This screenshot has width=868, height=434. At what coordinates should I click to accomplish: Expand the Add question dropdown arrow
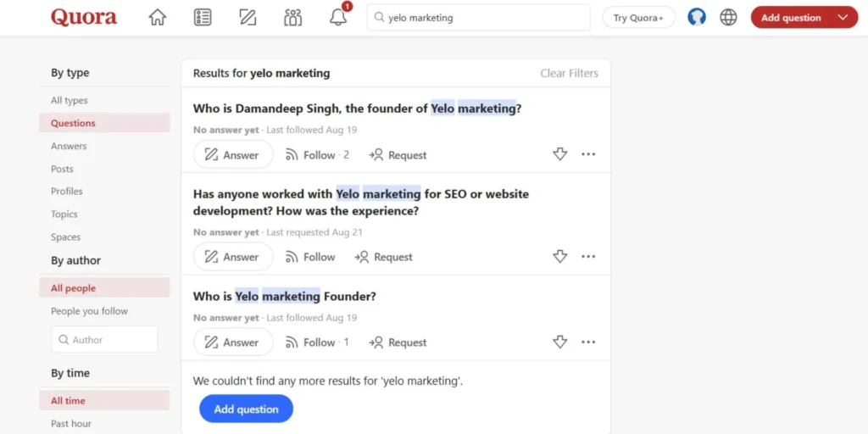coord(843,18)
